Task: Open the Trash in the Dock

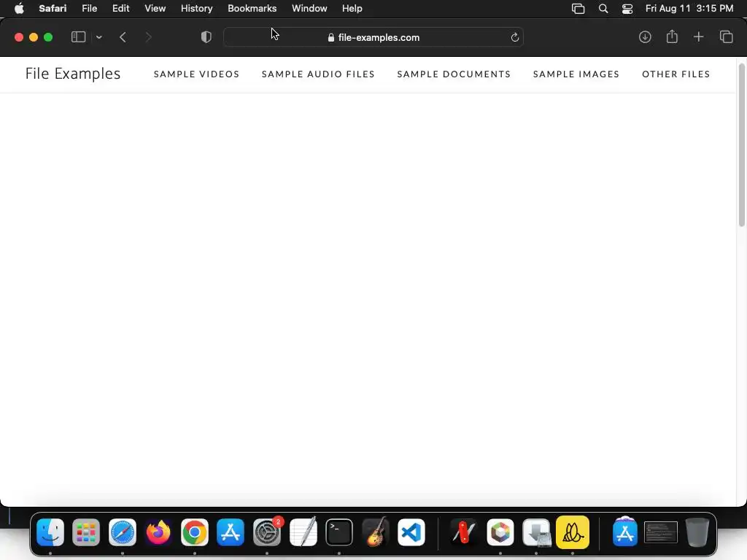Action: point(697,532)
